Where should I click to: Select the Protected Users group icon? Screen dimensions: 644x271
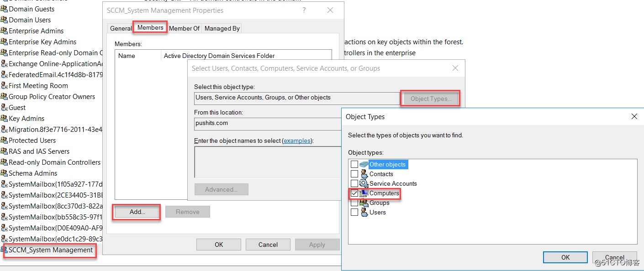coord(4,141)
